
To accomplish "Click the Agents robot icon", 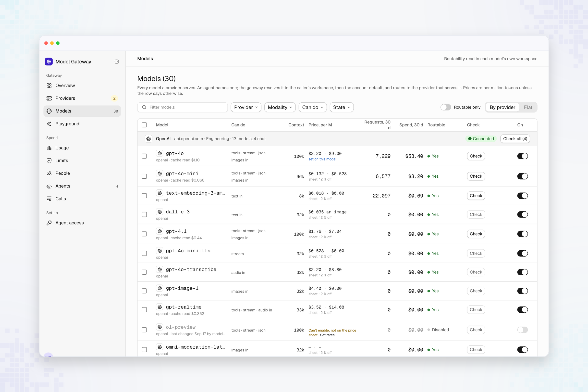I will click(49, 186).
